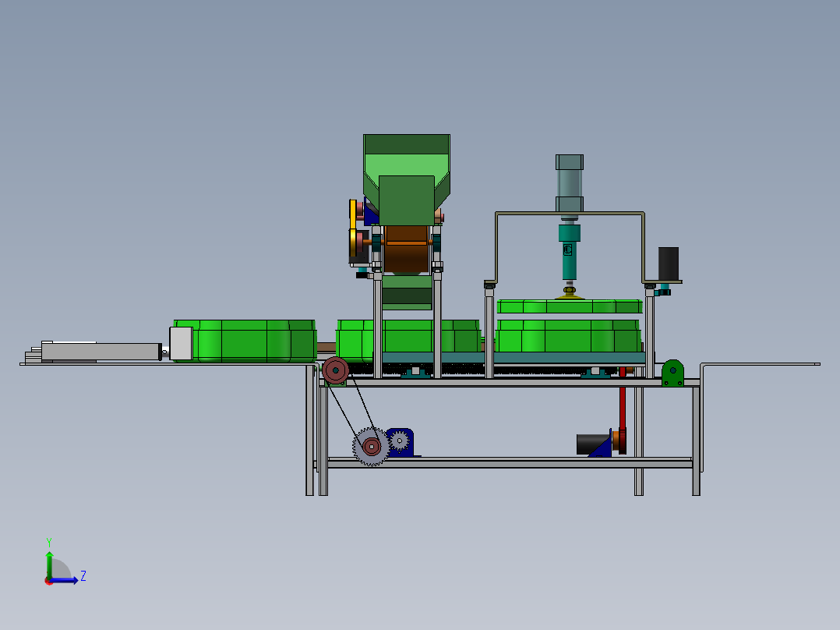
Task: Select the gray pusher cylinder on the left table
Action: (101, 352)
